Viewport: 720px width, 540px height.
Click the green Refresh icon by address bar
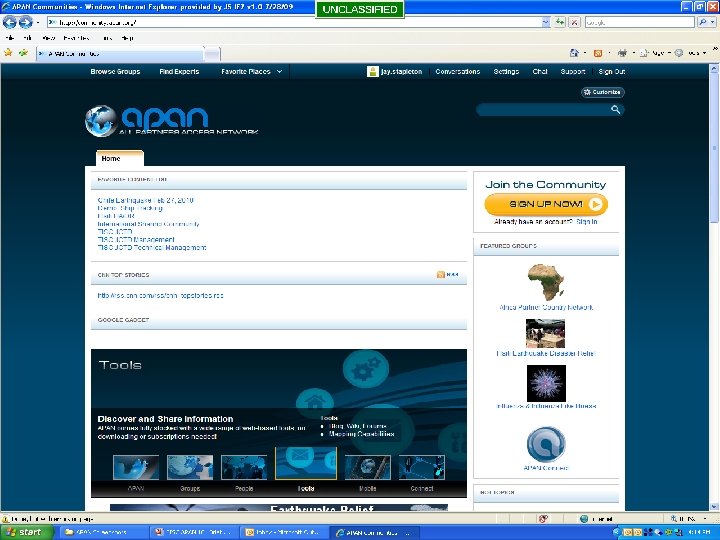560,22
